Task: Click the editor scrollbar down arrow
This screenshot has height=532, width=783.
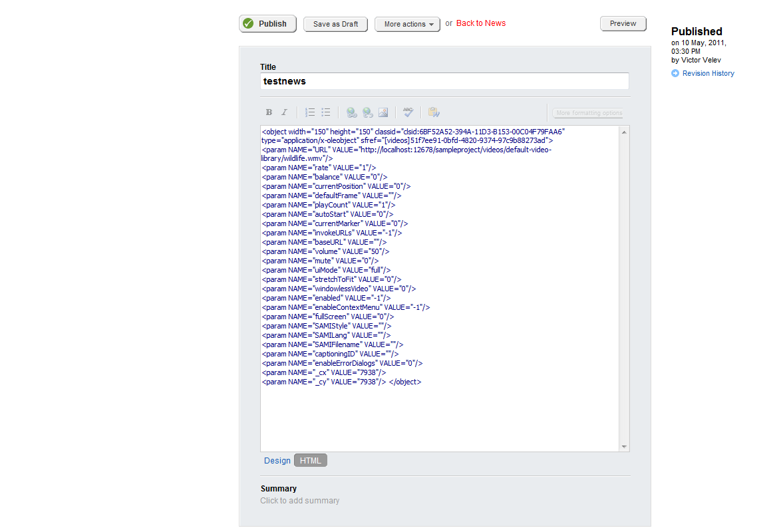Action: coord(624,447)
